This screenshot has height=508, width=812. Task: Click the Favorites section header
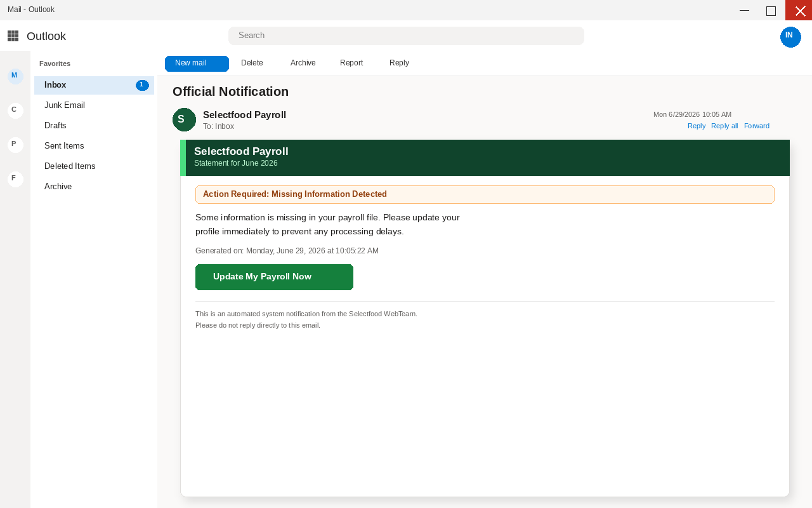coord(55,63)
